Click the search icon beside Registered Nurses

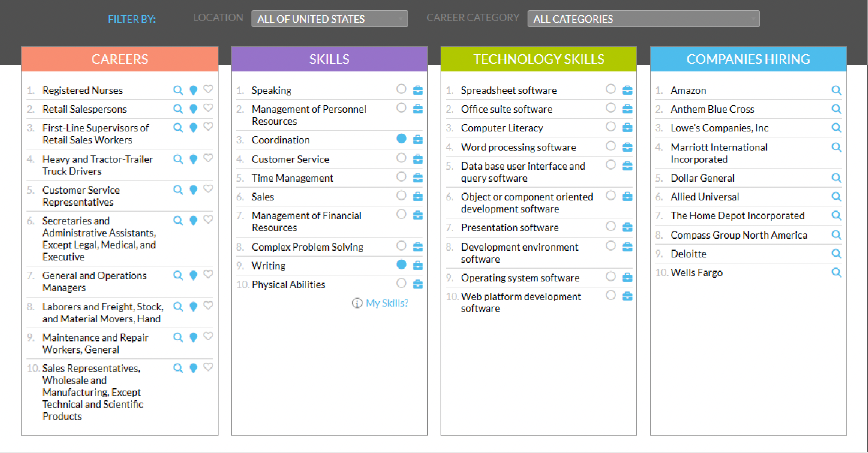pos(178,90)
